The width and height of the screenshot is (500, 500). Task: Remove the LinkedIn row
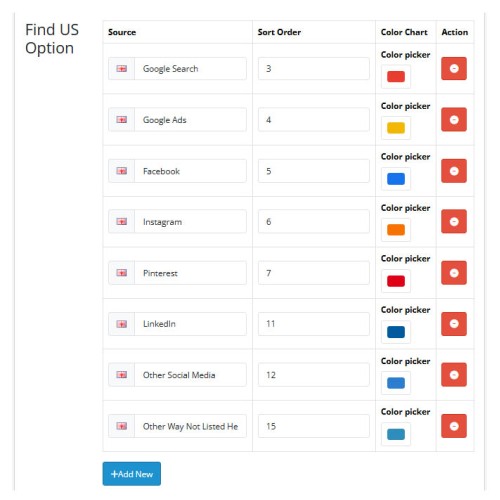(x=454, y=324)
